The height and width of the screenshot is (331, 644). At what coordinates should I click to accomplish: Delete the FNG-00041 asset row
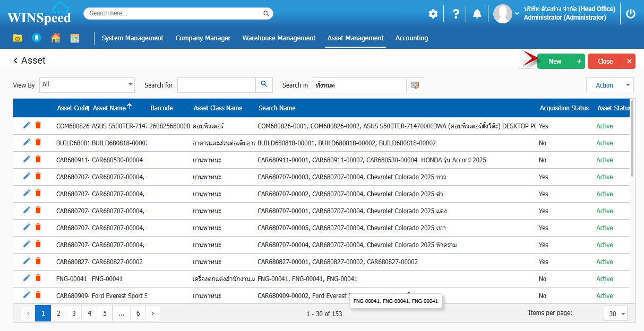[x=38, y=278]
